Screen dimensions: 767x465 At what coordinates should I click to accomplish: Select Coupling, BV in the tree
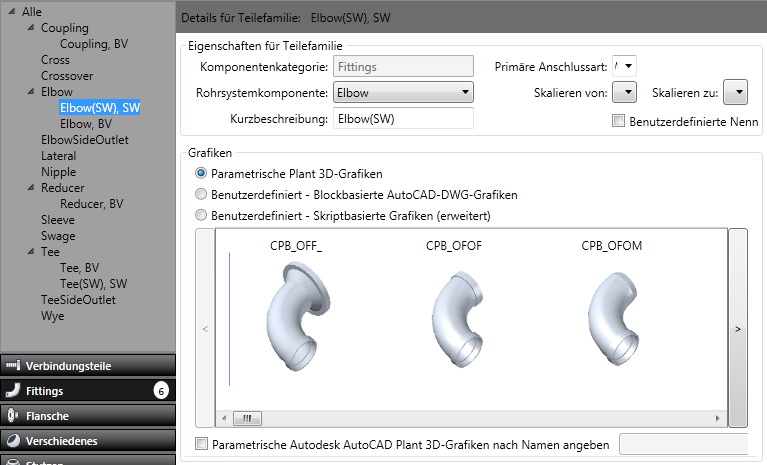[94, 44]
